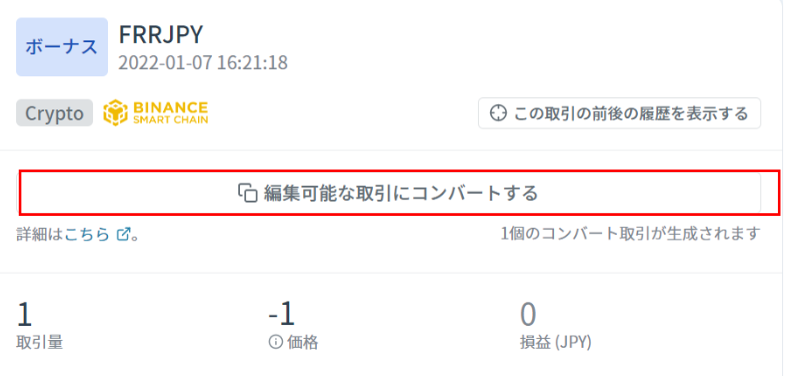Click the 損益 value 0
The image size is (787, 376).
(528, 315)
